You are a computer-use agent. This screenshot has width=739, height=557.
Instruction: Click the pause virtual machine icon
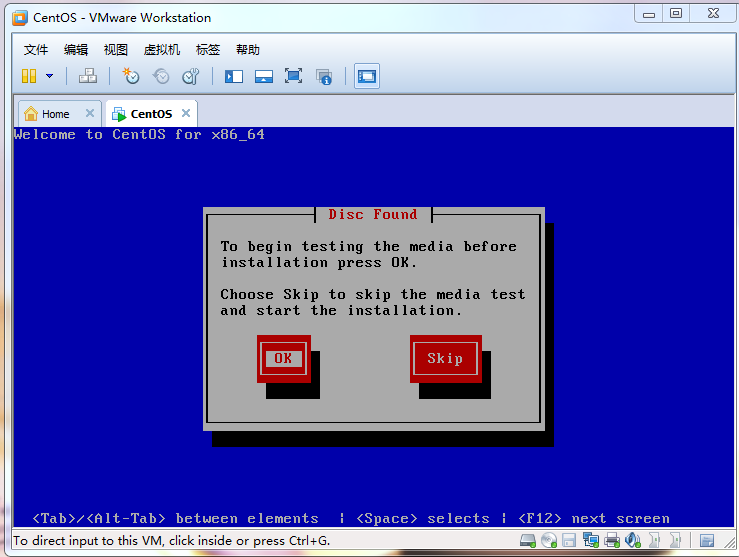(x=29, y=76)
